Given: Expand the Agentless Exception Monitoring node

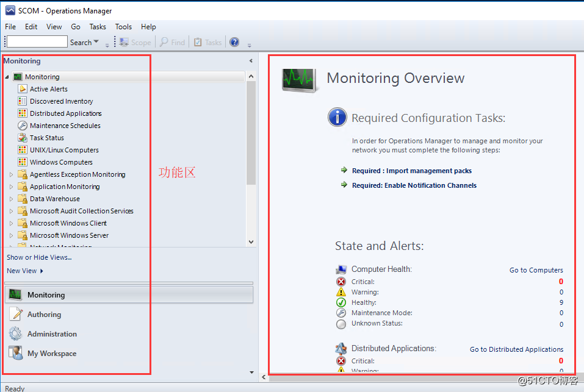Looking at the screenshot, I should [11, 174].
